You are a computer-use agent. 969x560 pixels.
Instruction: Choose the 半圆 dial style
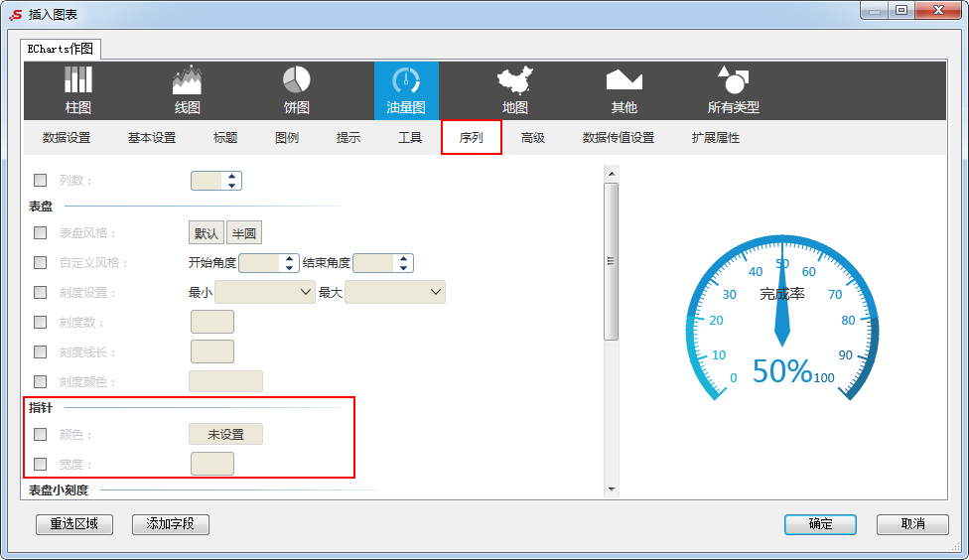pos(244,233)
